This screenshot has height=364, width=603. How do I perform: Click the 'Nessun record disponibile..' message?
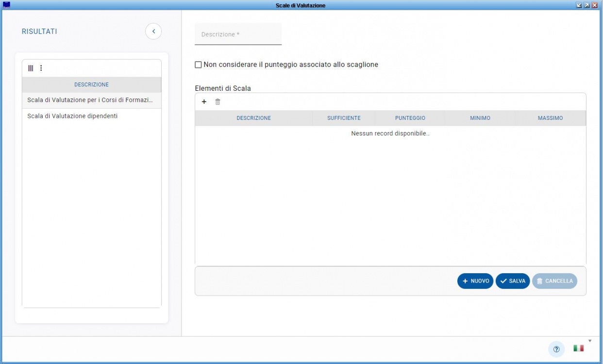coord(390,133)
